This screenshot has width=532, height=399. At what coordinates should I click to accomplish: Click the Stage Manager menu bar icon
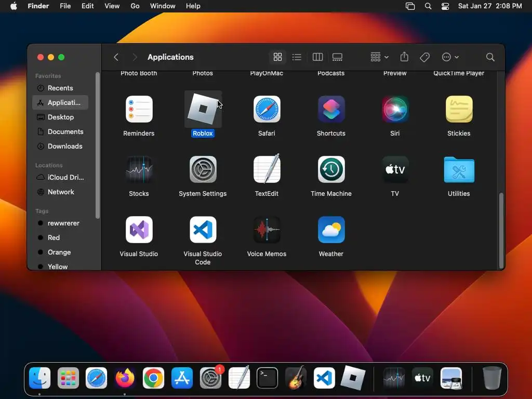pos(410,6)
